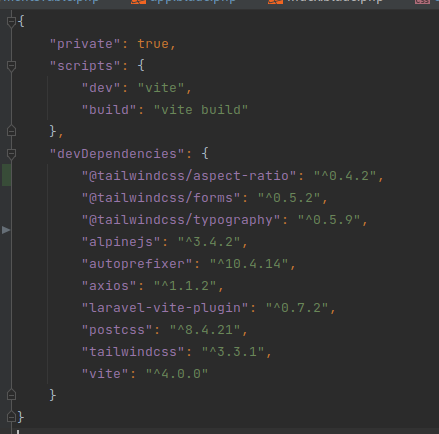Image resolution: width=439 pixels, height=434 pixels.
Task: Click the "^0.5.2" version value
Action: coord(289,198)
